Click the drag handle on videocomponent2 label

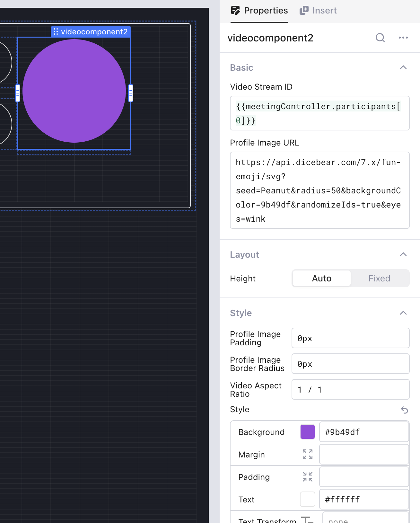pos(56,32)
